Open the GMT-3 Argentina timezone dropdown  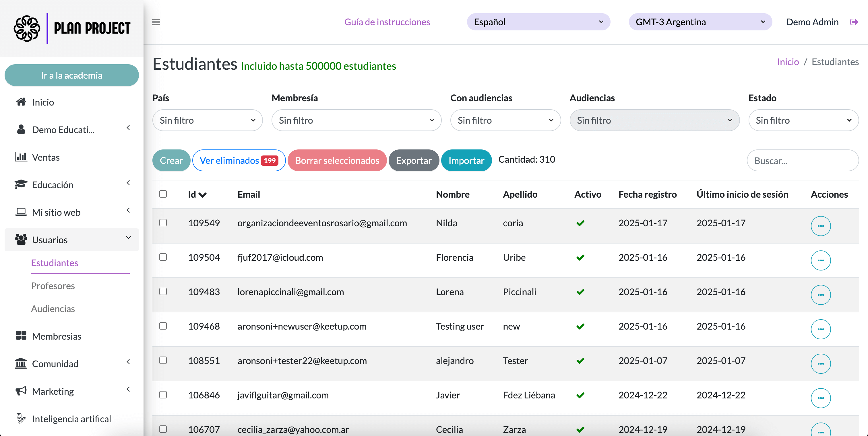(x=700, y=22)
